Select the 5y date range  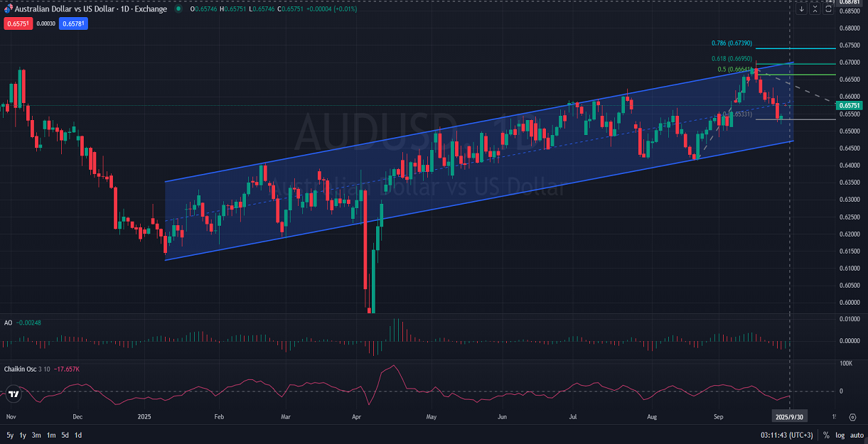click(x=10, y=435)
